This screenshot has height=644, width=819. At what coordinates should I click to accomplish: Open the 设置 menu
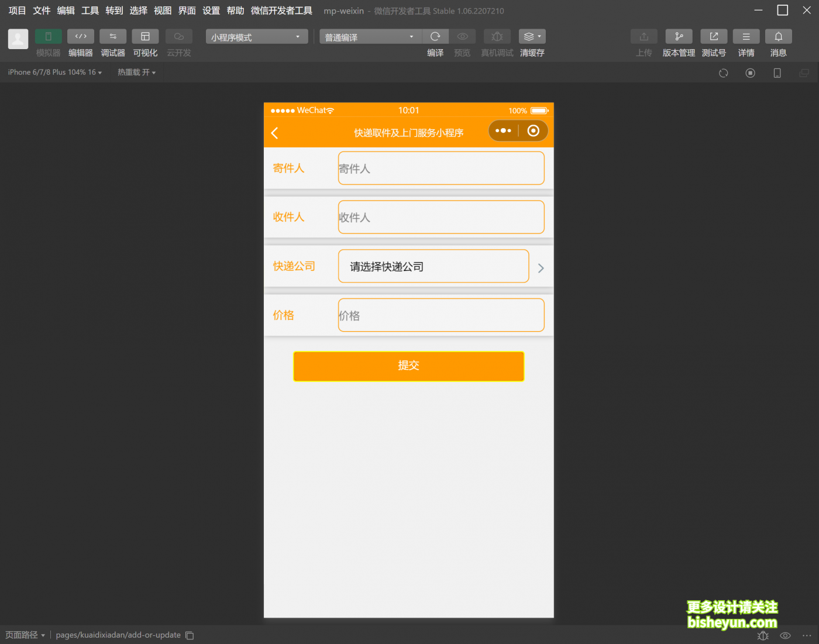(x=211, y=11)
